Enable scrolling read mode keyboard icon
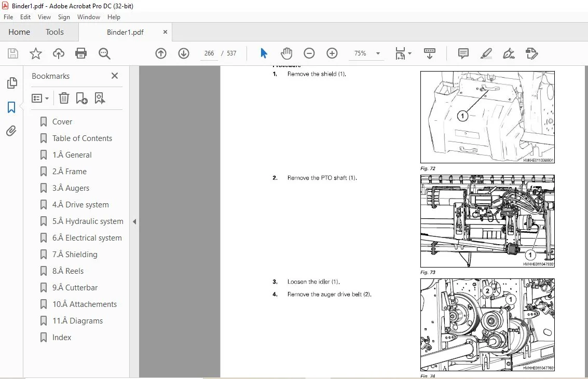The width and height of the screenshot is (588, 379). (x=429, y=53)
